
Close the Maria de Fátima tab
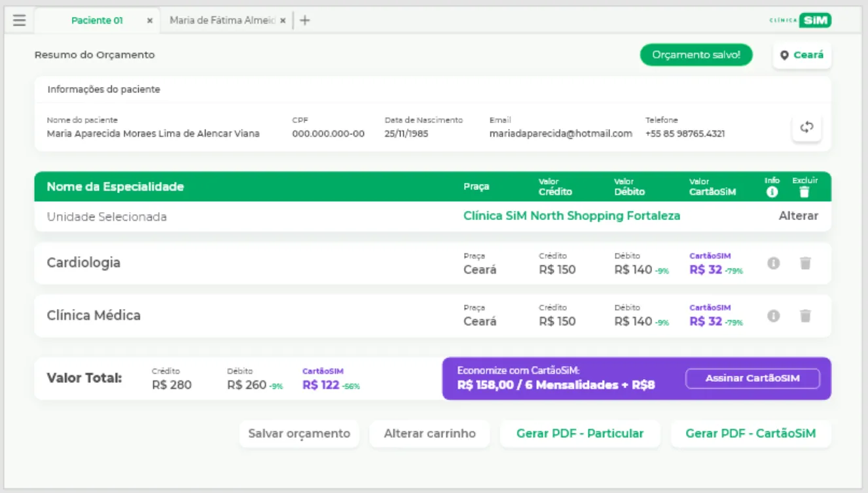click(283, 21)
